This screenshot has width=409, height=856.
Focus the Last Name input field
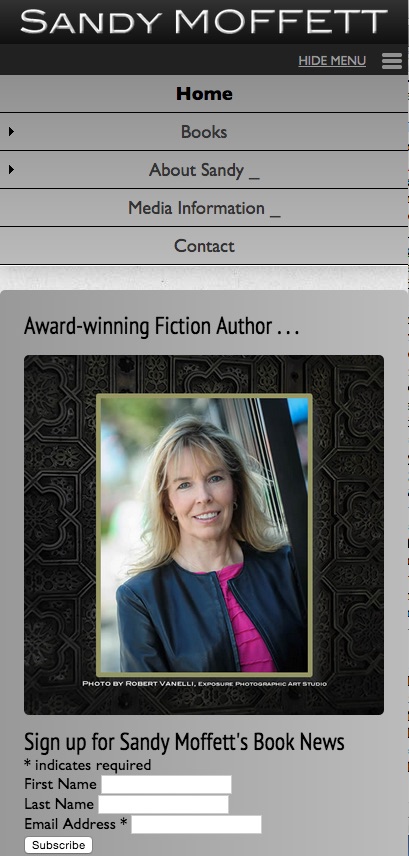click(163, 804)
